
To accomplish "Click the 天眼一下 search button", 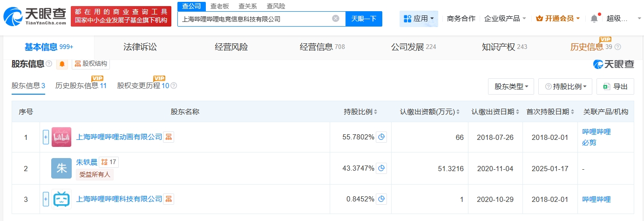I will pyautogui.click(x=364, y=19).
